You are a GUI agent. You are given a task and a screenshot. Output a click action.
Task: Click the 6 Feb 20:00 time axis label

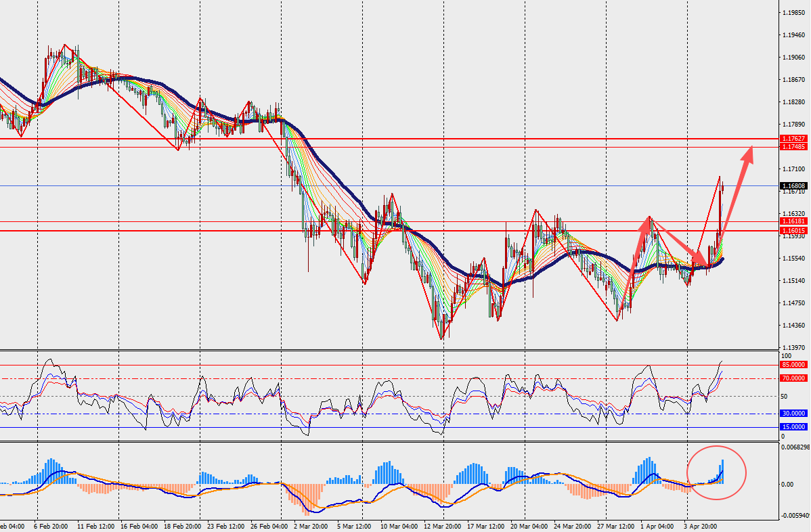(51, 525)
